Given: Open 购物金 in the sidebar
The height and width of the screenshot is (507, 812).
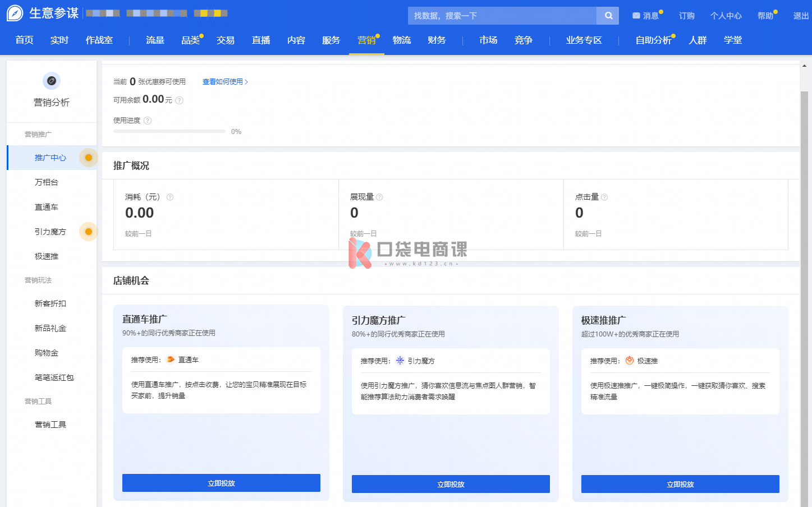Looking at the screenshot, I should [x=47, y=353].
